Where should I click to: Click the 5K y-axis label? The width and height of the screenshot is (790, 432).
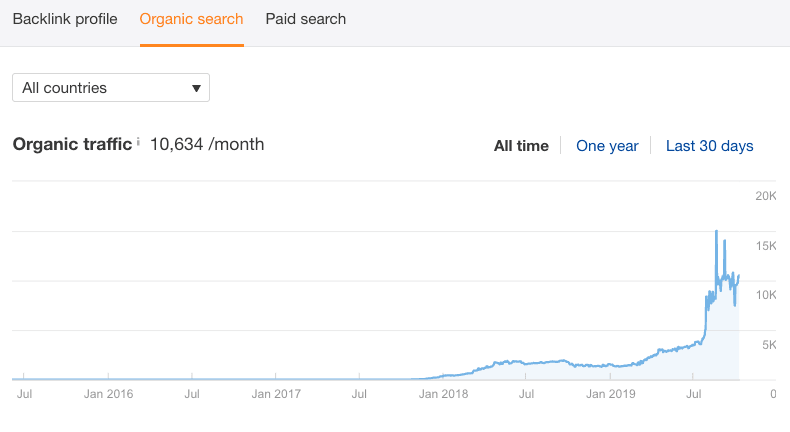click(x=768, y=345)
